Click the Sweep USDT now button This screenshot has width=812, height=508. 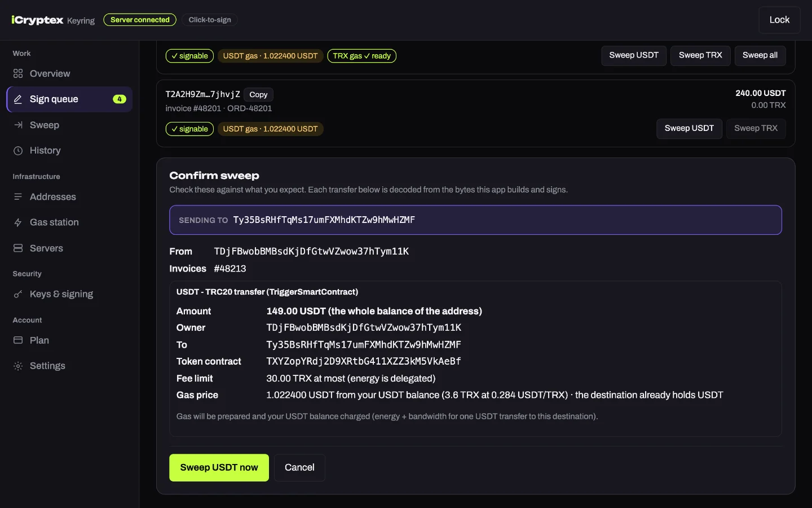[x=219, y=467]
